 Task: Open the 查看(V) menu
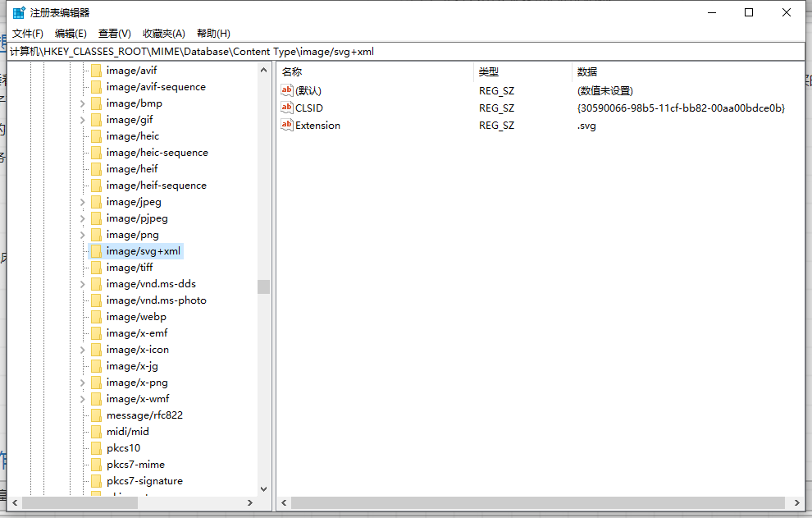point(114,33)
